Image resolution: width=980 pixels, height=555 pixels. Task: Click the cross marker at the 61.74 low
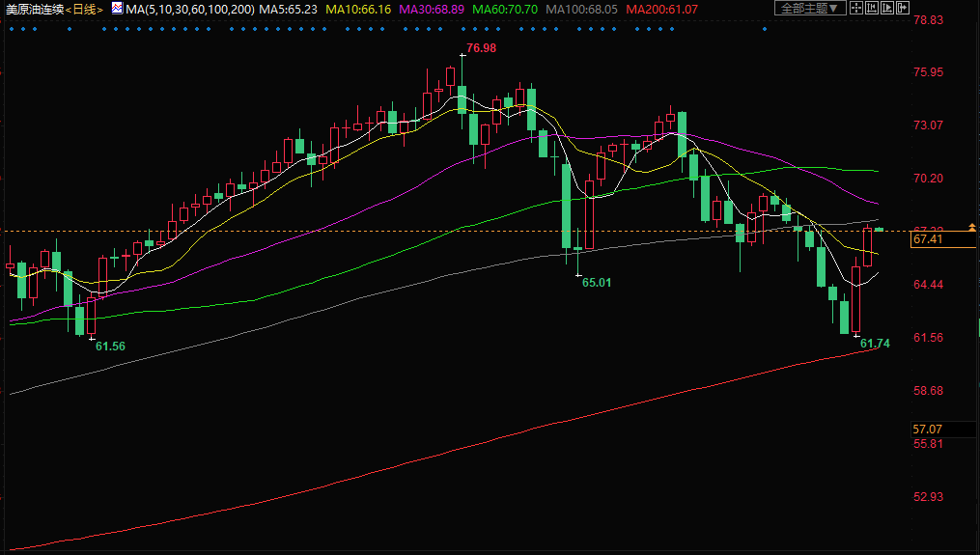click(x=856, y=334)
